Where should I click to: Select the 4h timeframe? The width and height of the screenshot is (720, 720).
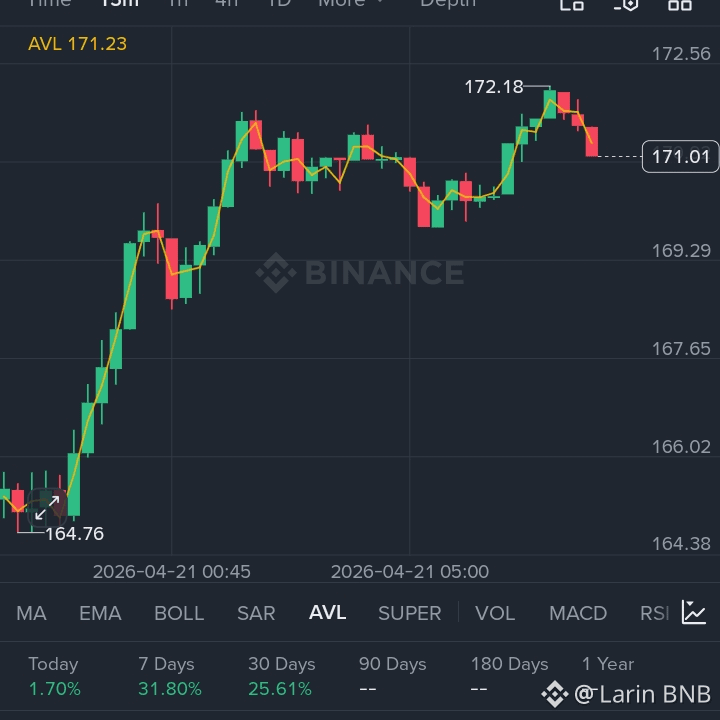click(x=227, y=3)
